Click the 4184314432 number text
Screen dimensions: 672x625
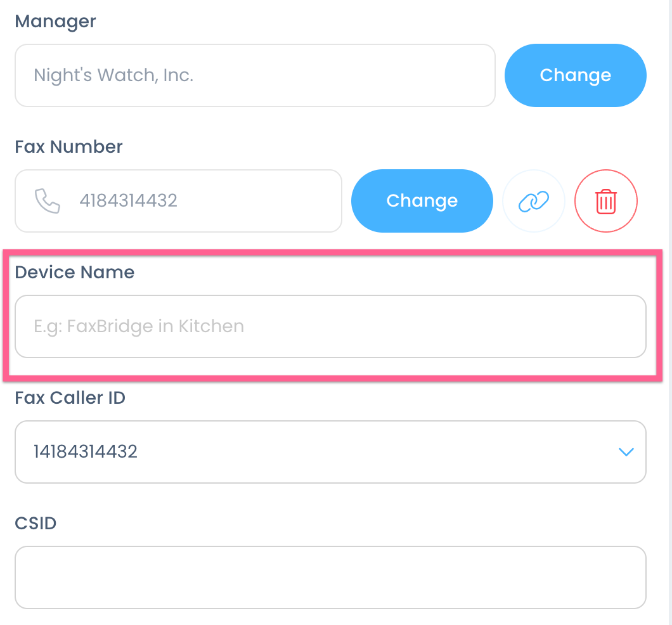(128, 201)
